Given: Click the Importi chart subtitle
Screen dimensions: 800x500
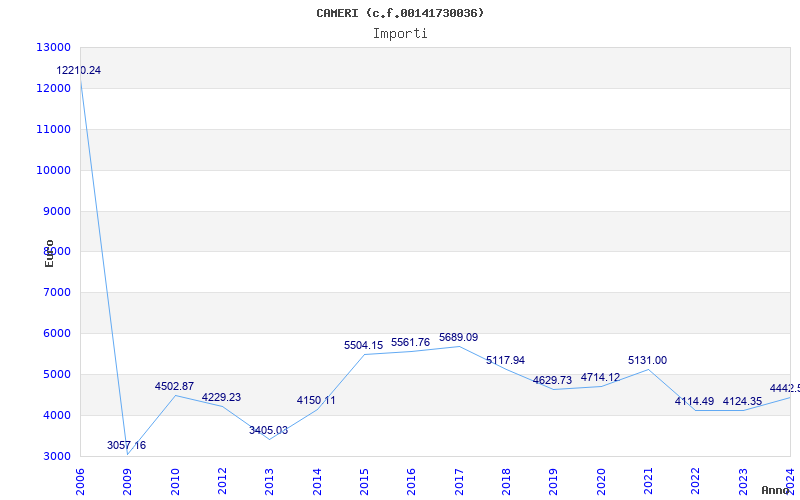Looking at the screenshot, I should click(400, 34).
